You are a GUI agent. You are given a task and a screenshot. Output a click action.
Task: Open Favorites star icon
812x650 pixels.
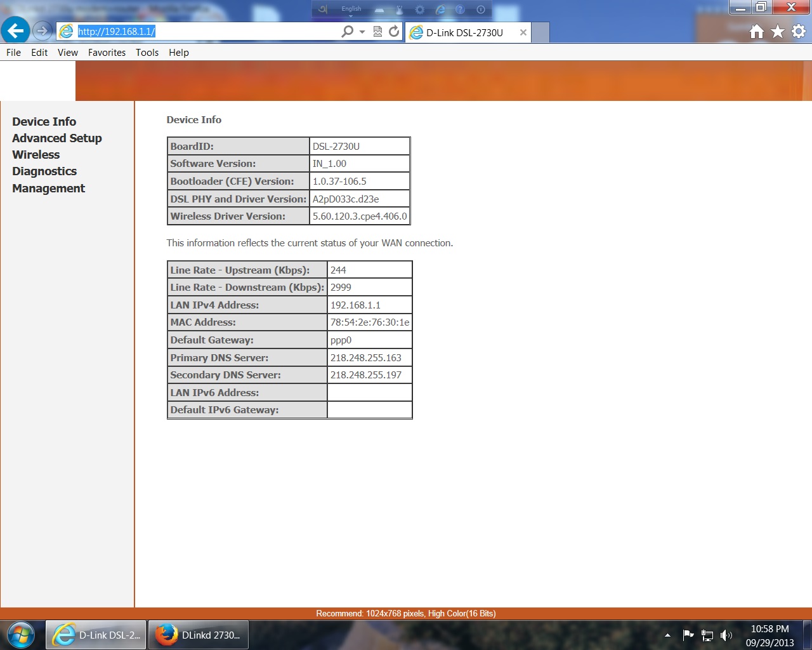pos(778,31)
